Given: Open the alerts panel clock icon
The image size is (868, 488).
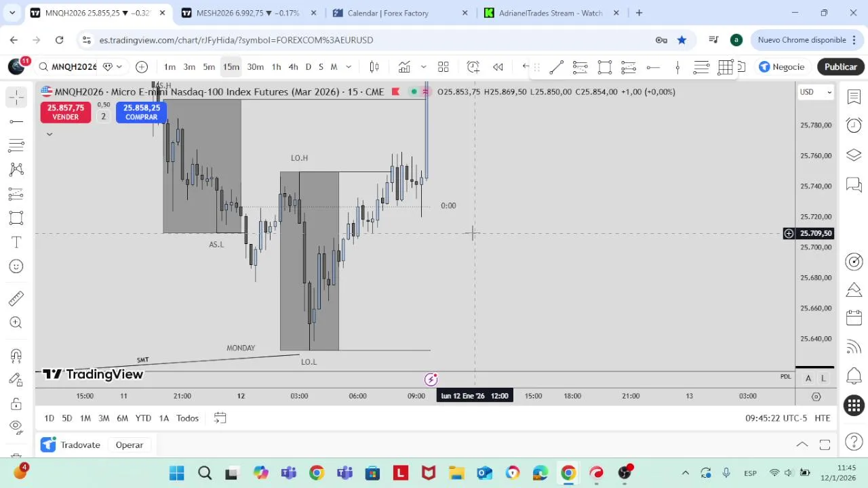Looking at the screenshot, I should pos(854,125).
